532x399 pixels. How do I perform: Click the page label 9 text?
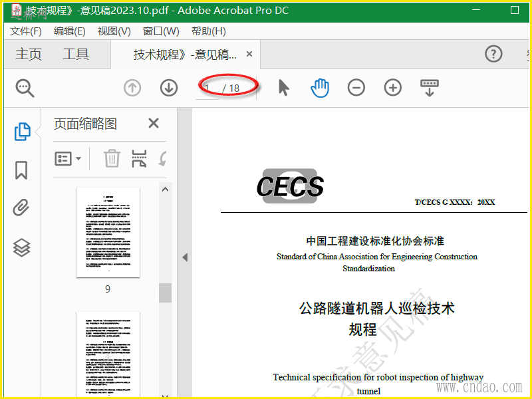[108, 289]
